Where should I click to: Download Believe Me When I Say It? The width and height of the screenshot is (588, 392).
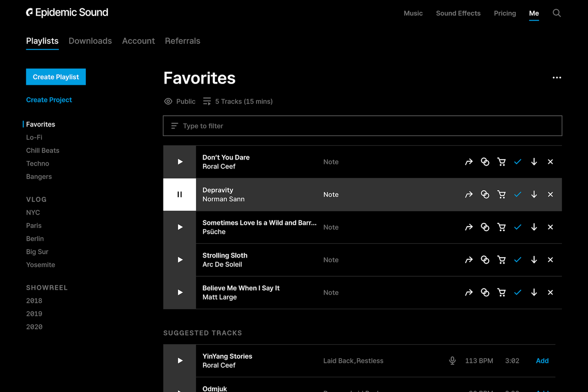click(534, 292)
